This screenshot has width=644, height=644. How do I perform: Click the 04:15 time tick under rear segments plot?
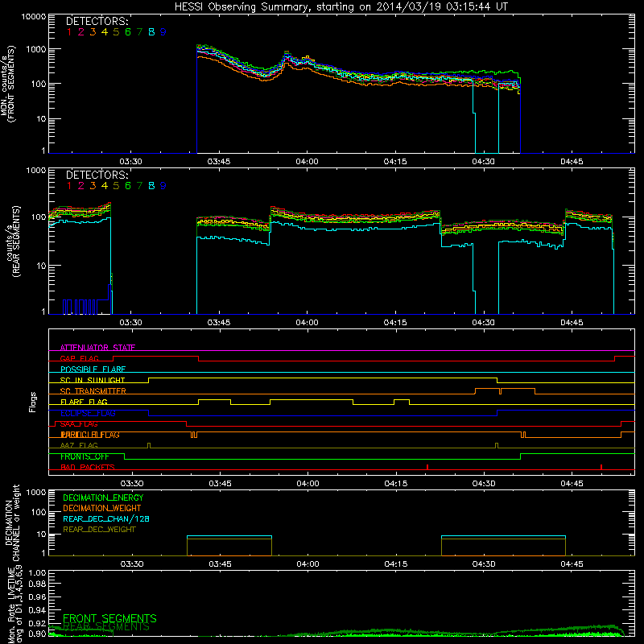tap(395, 323)
